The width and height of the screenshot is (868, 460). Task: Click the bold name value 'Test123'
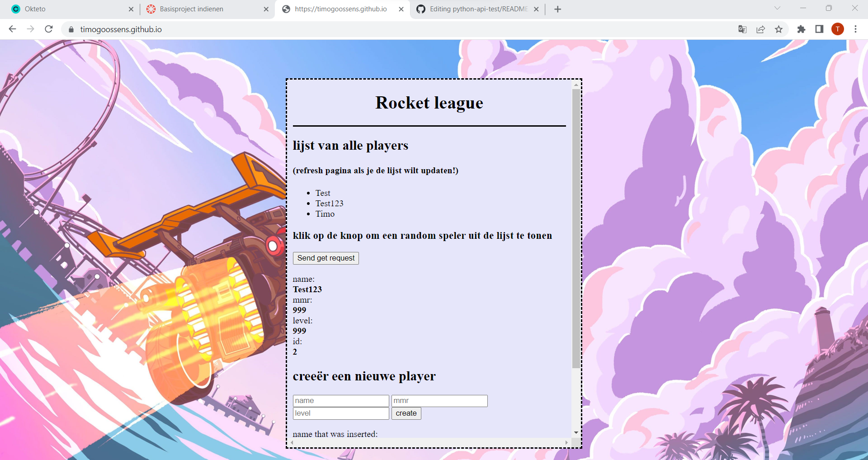[307, 289]
